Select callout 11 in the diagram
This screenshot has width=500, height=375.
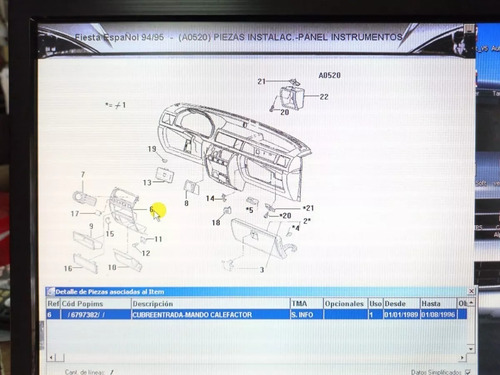point(158,239)
